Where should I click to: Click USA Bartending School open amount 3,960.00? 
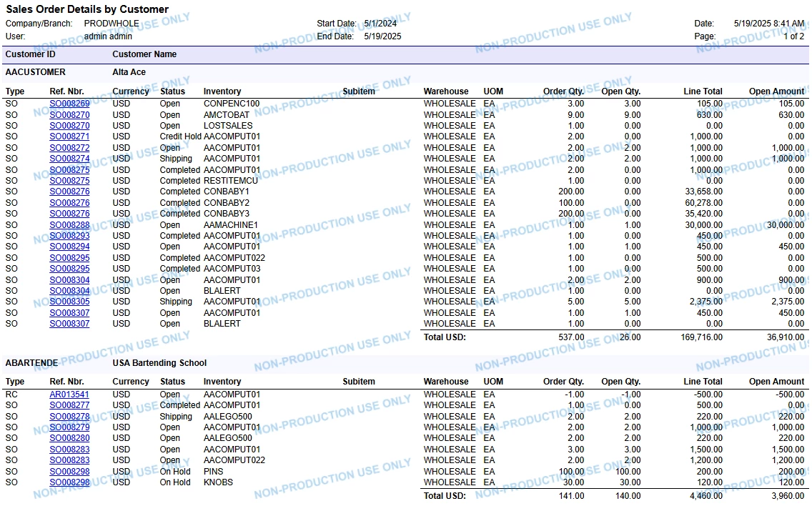[788, 496]
